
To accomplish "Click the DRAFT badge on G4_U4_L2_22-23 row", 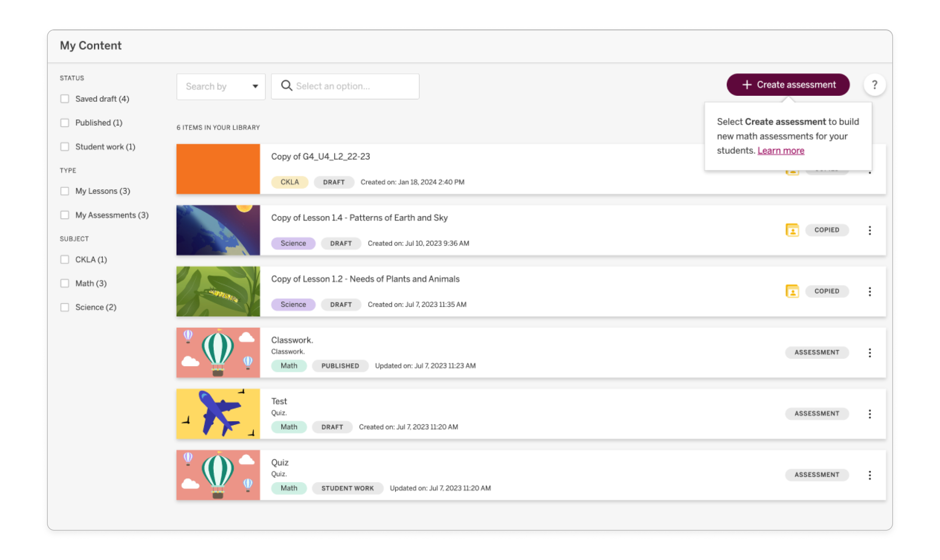I will pyautogui.click(x=334, y=182).
